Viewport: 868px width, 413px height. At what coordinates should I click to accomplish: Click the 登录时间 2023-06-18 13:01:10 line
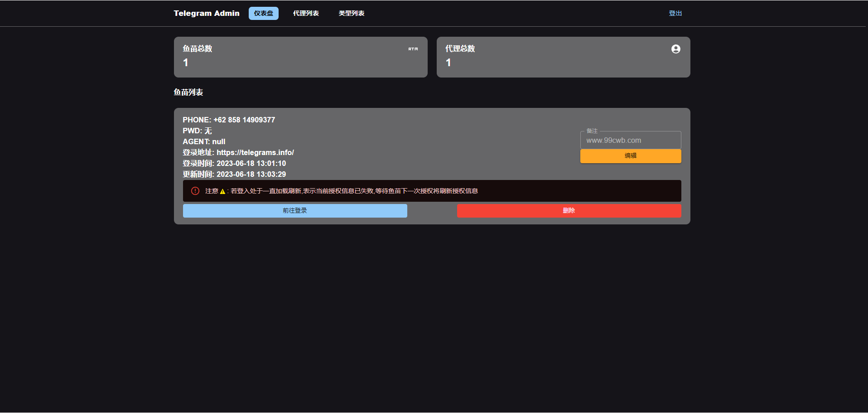[234, 163]
